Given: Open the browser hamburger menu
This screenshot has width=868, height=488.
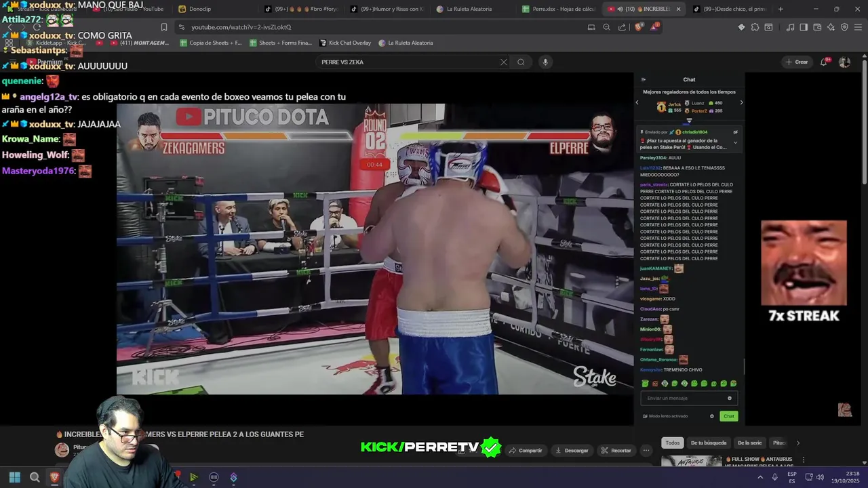Looking at the screenshot, I should (x=858, y=27).
